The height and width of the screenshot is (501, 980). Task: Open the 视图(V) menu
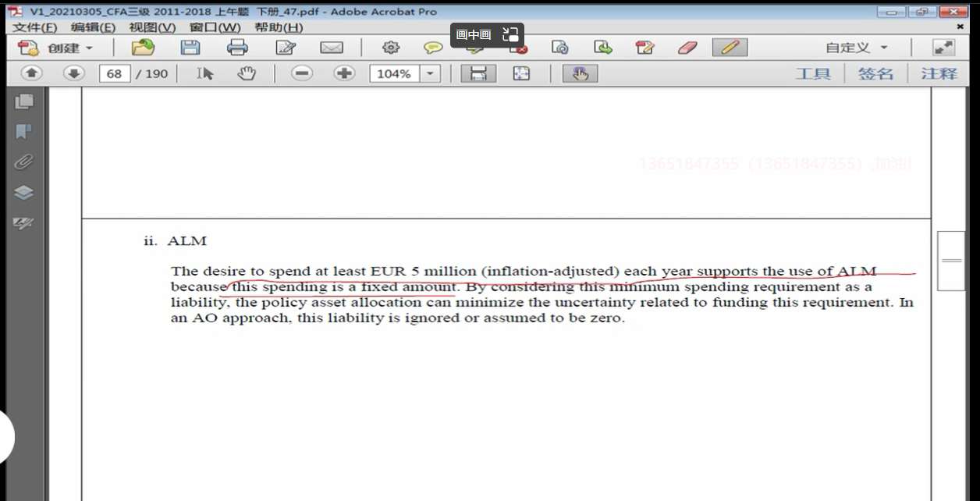pyautogui.click(x=152, y=27)
